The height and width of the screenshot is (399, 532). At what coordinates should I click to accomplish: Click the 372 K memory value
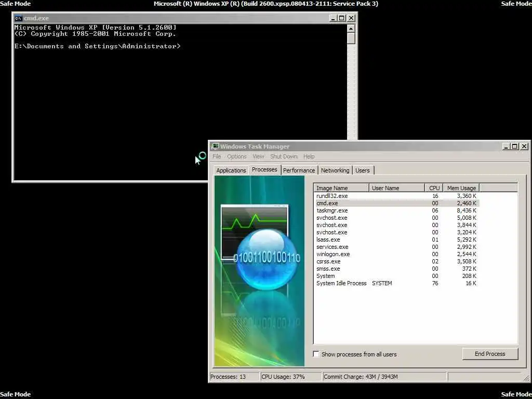pos(469,269)
